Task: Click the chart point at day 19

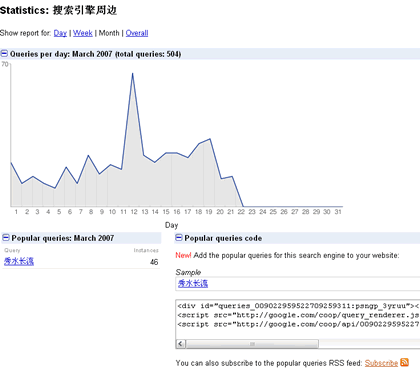Action: tap(210, 139)
